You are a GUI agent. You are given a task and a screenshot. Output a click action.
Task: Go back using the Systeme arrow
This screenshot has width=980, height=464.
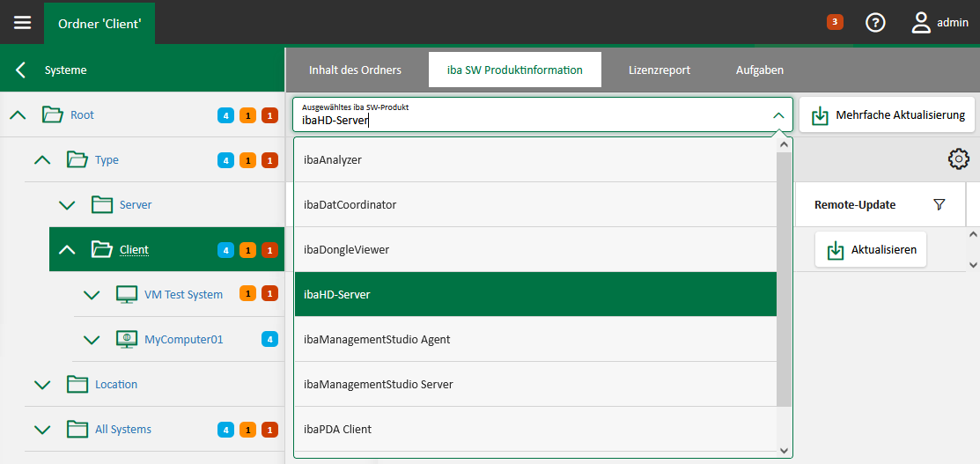point(20,70)
